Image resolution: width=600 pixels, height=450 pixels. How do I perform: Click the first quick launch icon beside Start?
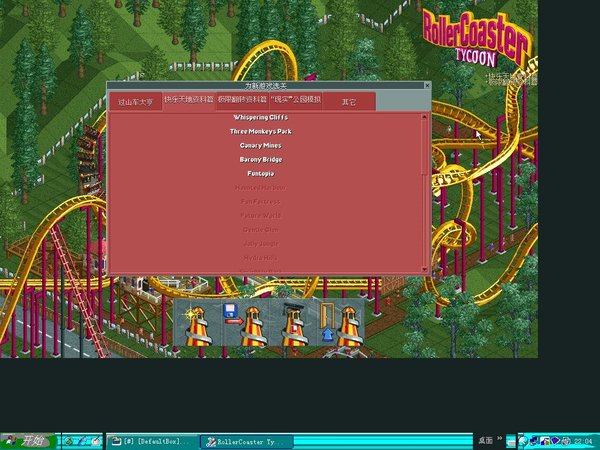click(x=68, y=442)
